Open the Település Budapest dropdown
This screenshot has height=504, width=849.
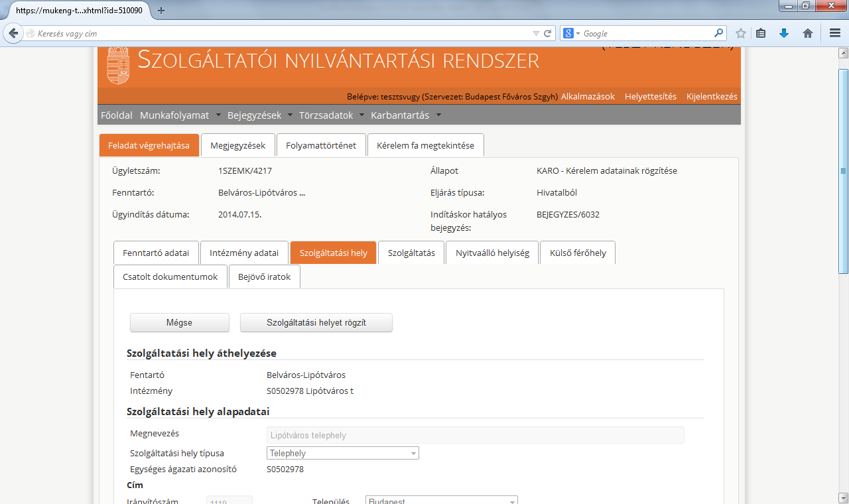pos(442,501)
